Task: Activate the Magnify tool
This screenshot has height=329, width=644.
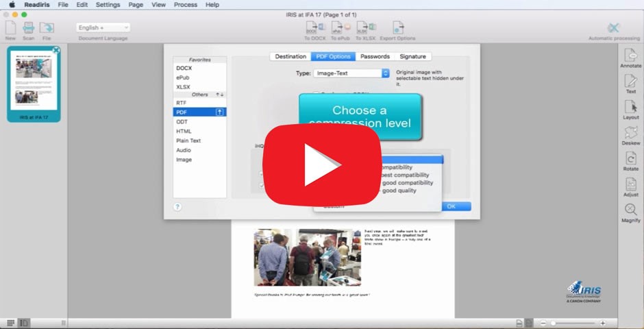Action: pyautogui.click(x=630, y=210)
